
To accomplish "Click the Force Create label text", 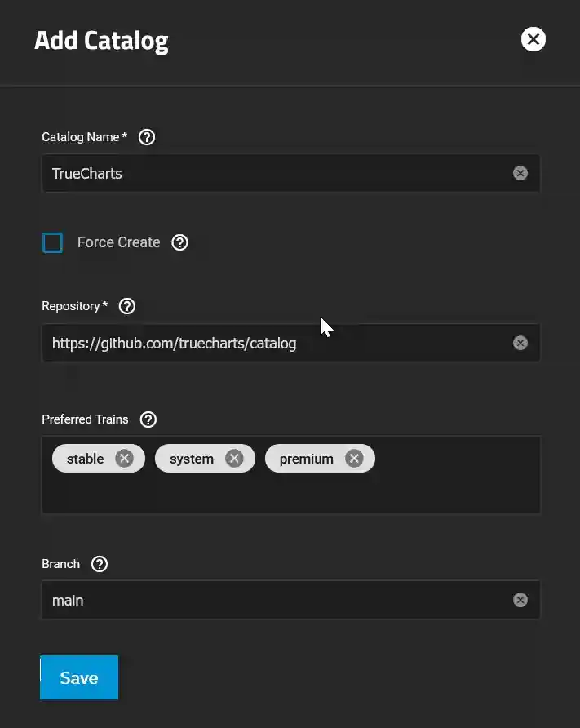I will click(118, 242).
